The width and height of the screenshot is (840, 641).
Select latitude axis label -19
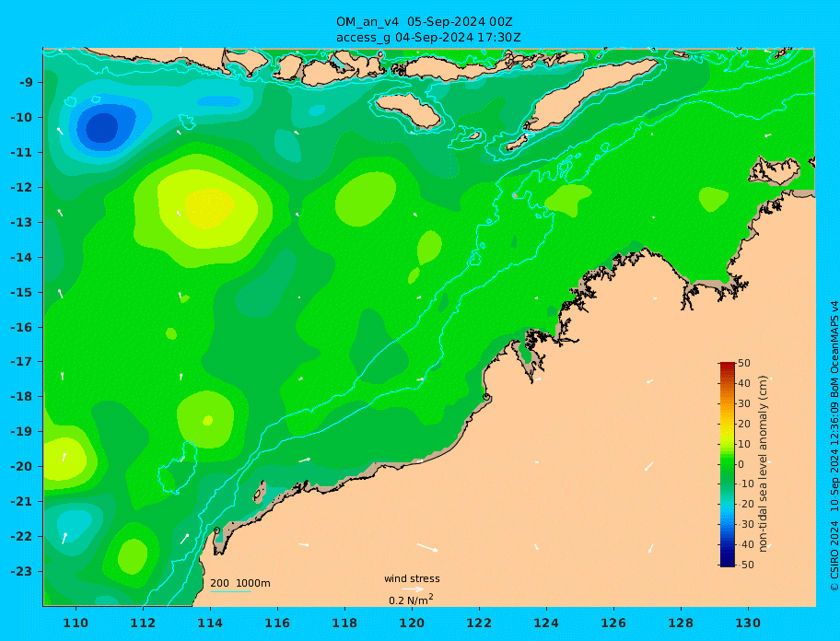tap(22, 432)
